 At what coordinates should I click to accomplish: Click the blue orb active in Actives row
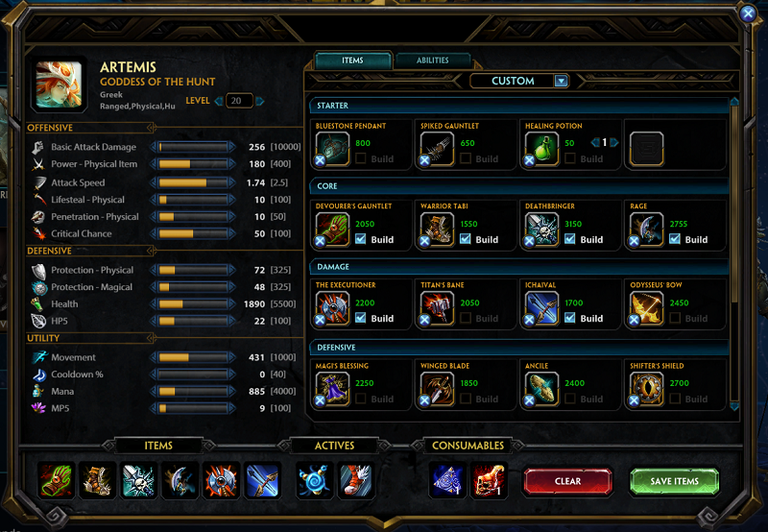[315, 480]
